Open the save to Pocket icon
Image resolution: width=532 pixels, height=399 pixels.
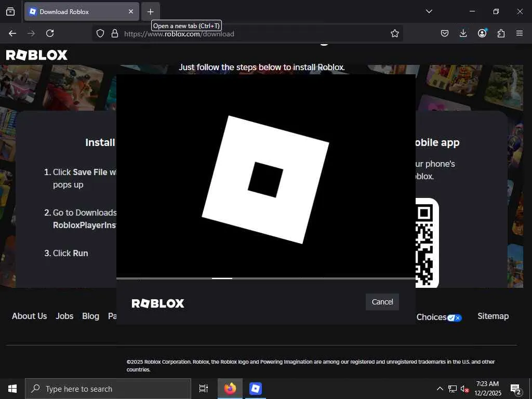click(445, 33)
